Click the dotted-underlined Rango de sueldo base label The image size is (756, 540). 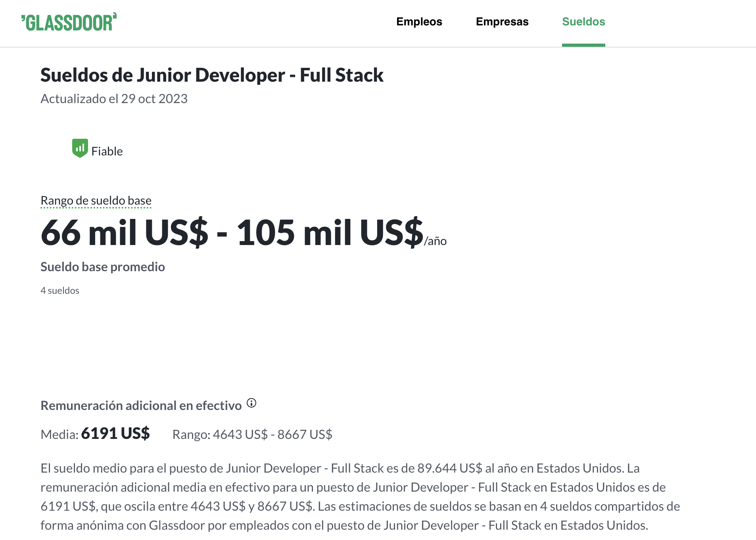[x=96, y=201]
